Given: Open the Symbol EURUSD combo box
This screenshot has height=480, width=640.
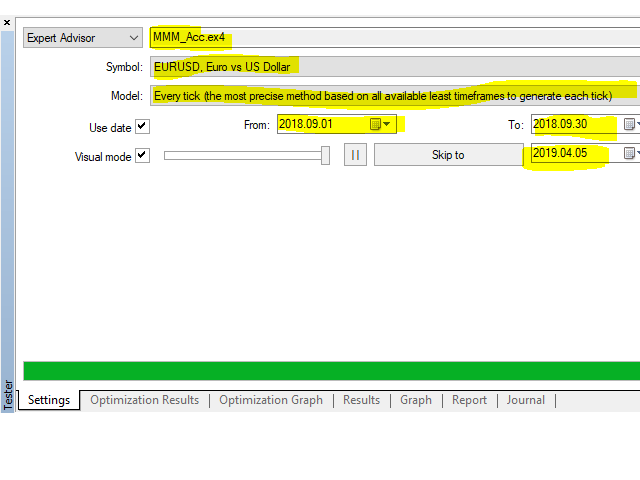Looking at the screenshot, I should tap(395, 67).
